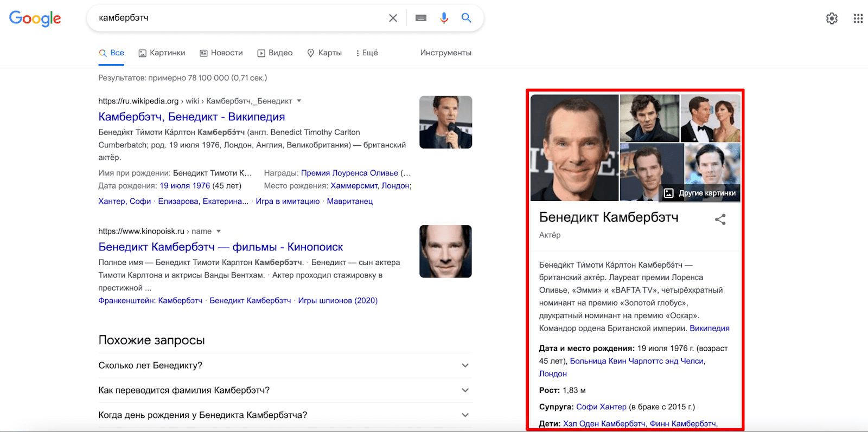The width and height of the screenshot is (868, 432).
Task: Click the blue search magnifier icon
Action: 466,18
